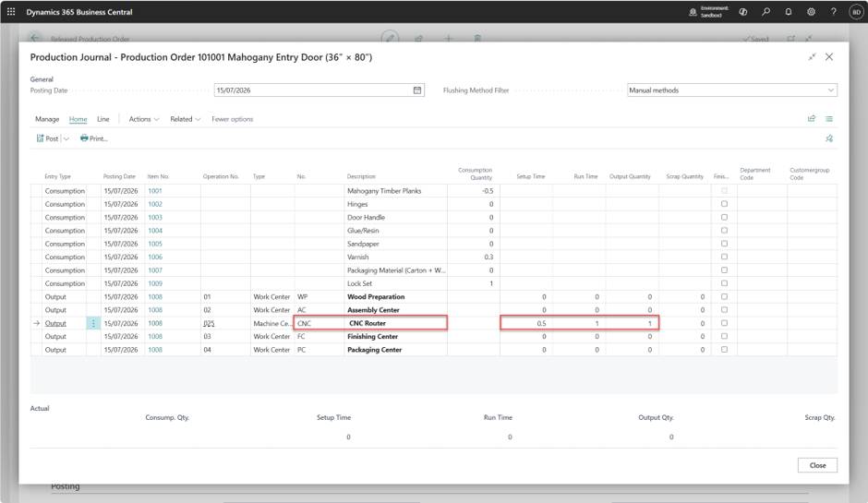This screenshot has height=503, width=868.
Task: Click Setup Time 0.5 in CNC Router row
Action: coord(541,324)
